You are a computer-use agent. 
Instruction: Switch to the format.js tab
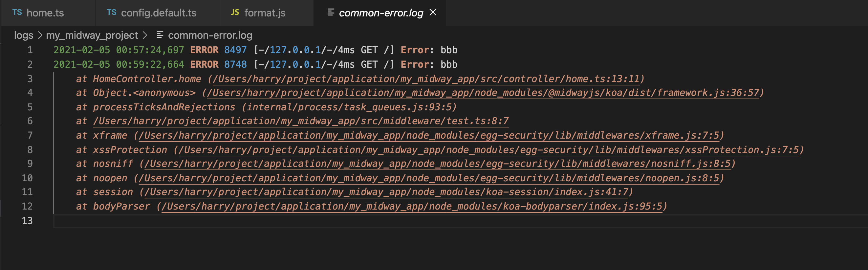pyautogui.click(x=265, y=13)
